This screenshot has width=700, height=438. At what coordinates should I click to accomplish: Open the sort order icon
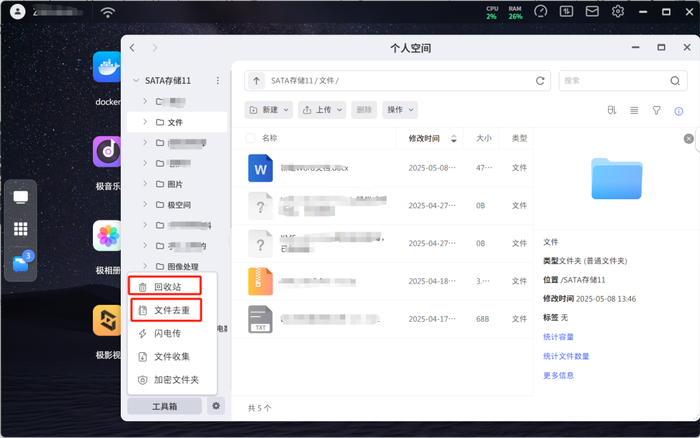click(612, 110)
